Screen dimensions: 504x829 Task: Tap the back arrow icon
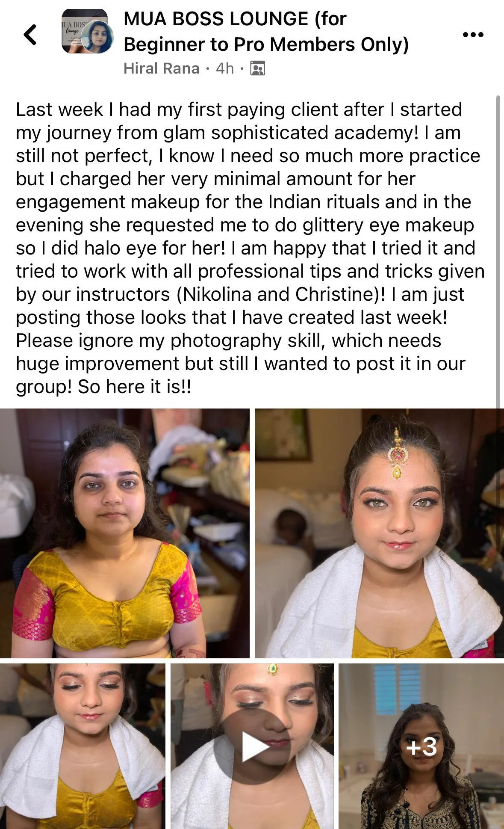30,35
